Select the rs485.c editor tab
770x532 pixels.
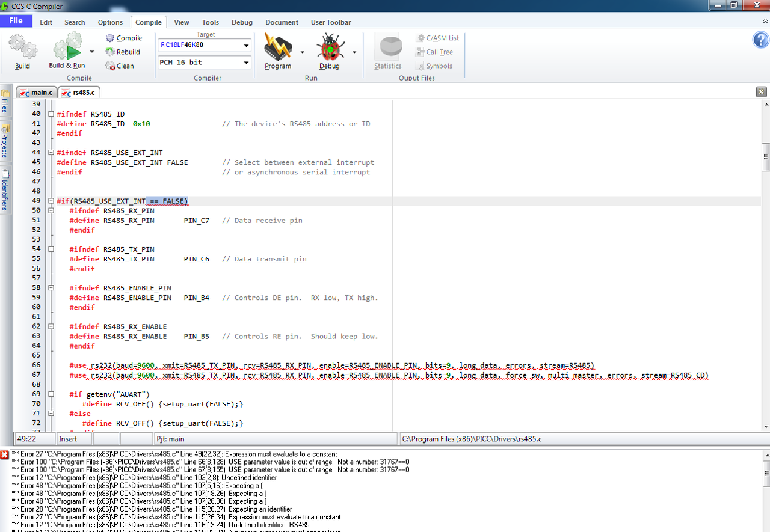coord(79,93)
